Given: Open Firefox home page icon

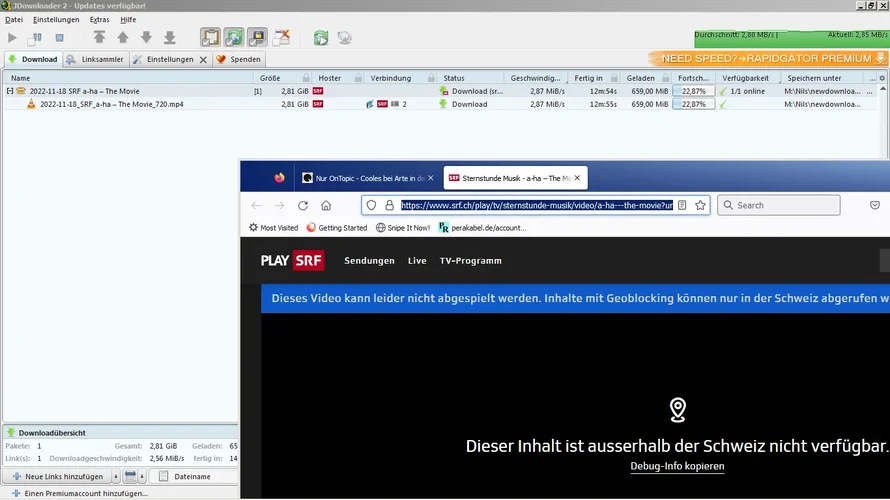Looking at the screenshot, I should point(326,205).
